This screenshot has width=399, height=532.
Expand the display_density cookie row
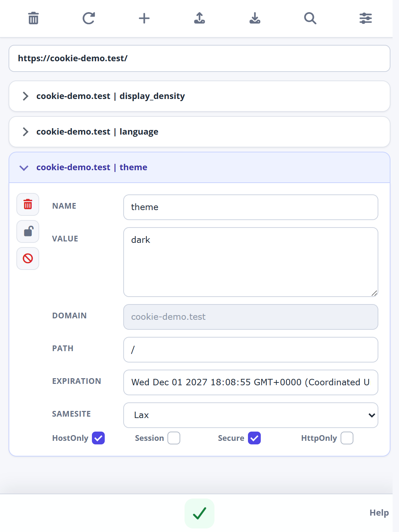pos(199,96)
